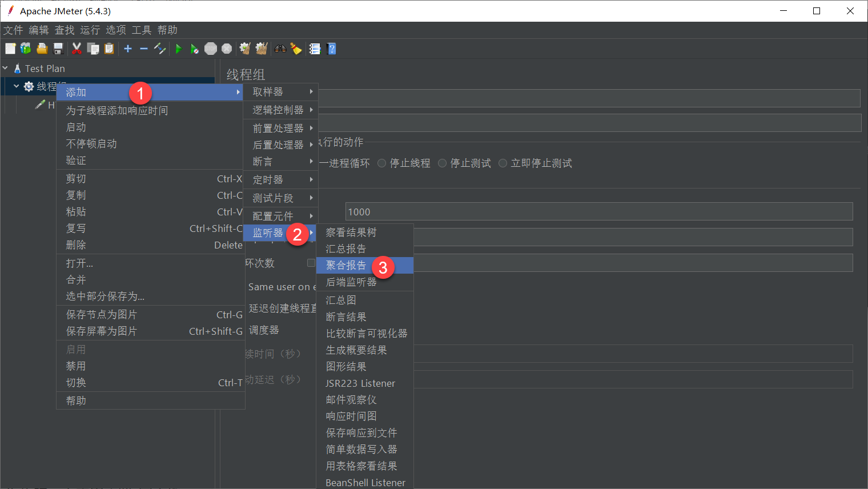The image size is (868, 489).
Task: Open the 编辑 menu
Action: (x=39, y=30)
